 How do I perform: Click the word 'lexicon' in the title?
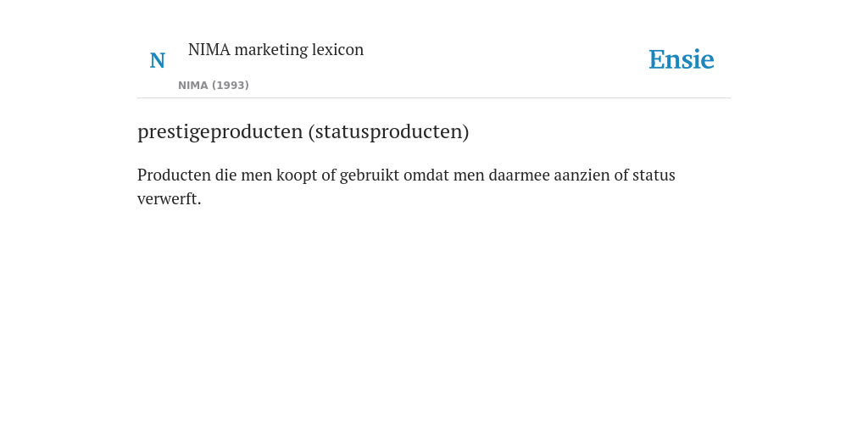pyautogui.click(x=337, y=49)
